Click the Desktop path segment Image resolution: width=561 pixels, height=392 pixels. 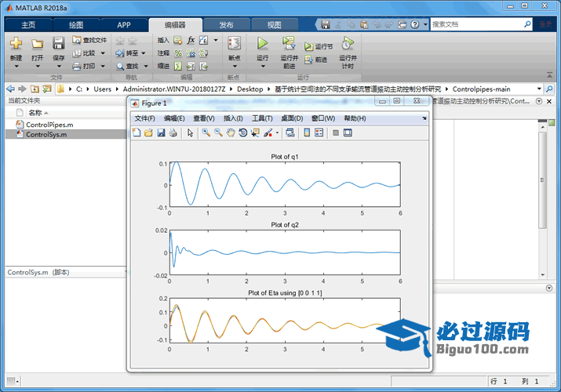click(250, 89)
